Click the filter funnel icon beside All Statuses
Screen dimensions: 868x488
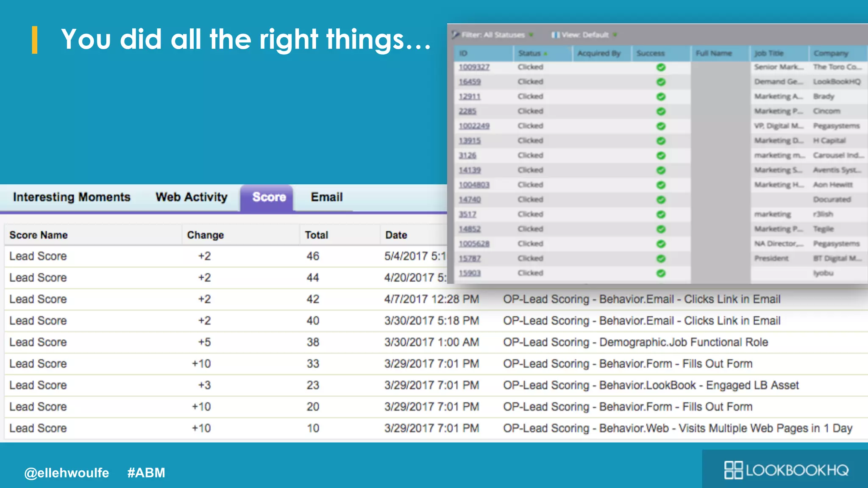456,35
